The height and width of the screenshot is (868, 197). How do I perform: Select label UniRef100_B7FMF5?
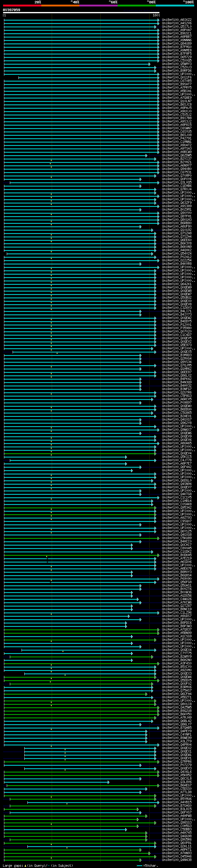pyautogui.click(x=177, y=54)
